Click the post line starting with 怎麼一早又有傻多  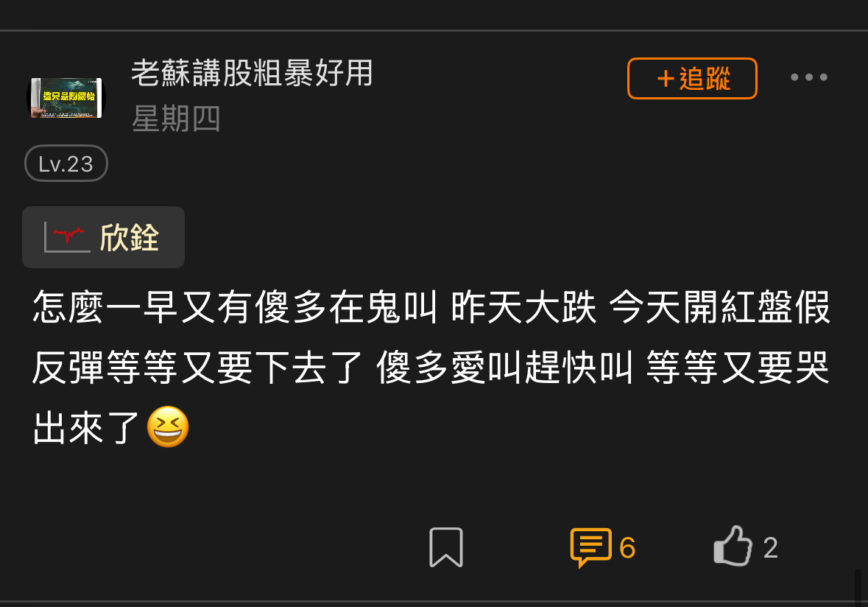pos(431,307)
